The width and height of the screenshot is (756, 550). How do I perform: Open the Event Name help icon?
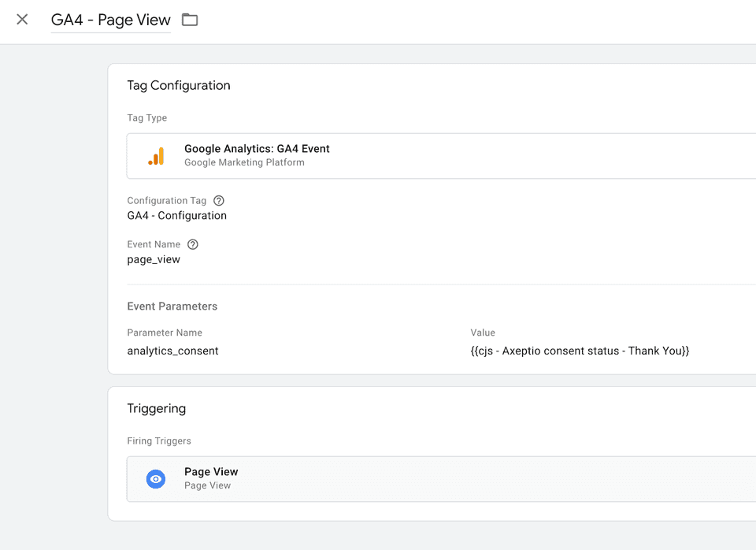coord(193,244)
